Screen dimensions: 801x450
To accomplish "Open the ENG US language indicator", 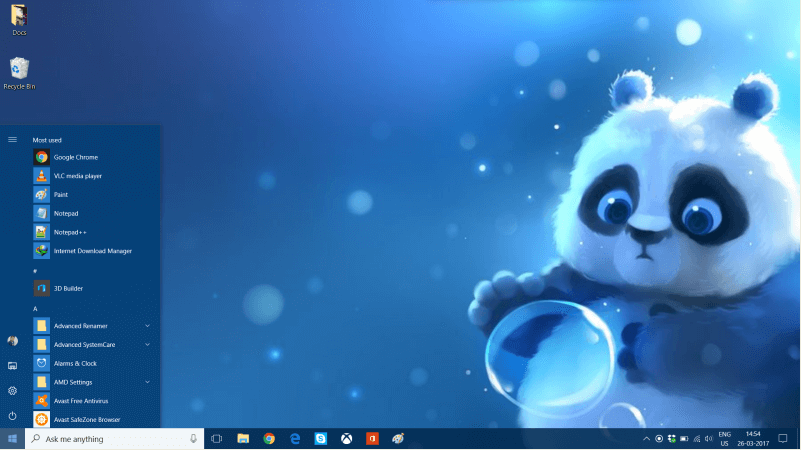I will tap(724, 439).
